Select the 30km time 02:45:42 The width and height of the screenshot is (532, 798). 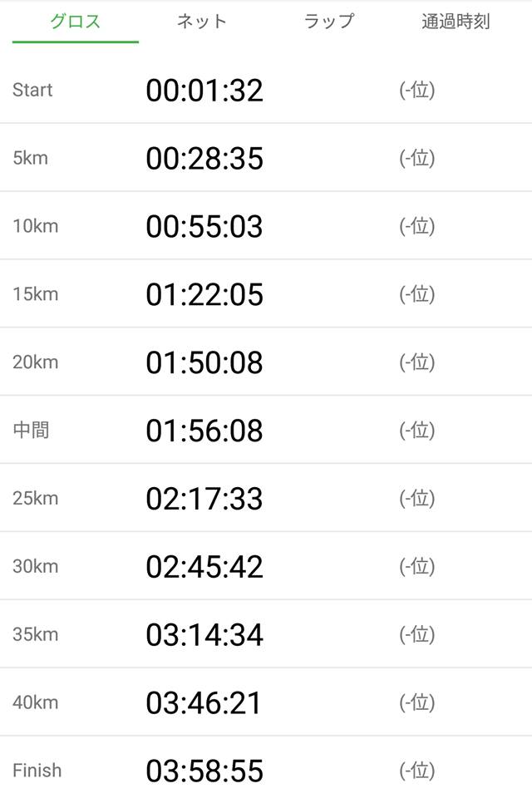pos(204,567)
